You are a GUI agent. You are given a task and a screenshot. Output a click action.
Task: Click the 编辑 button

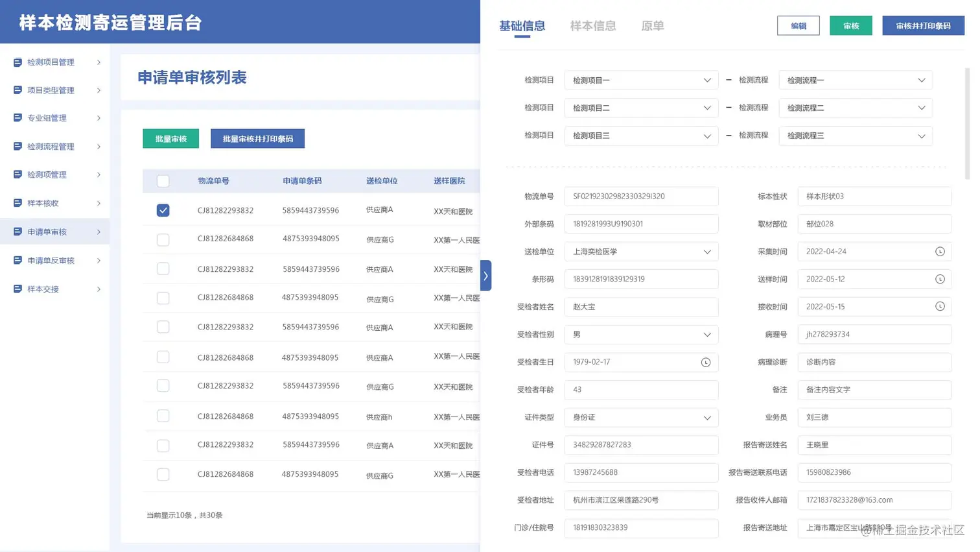799,26
